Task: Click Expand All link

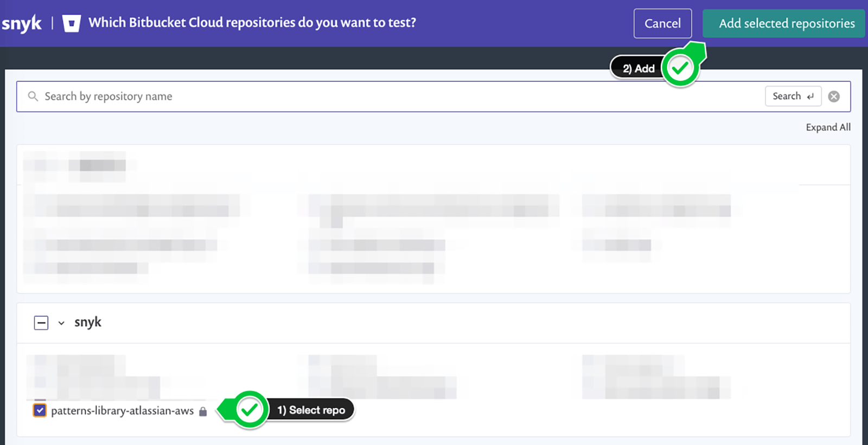Action: [x=828, y=127]
